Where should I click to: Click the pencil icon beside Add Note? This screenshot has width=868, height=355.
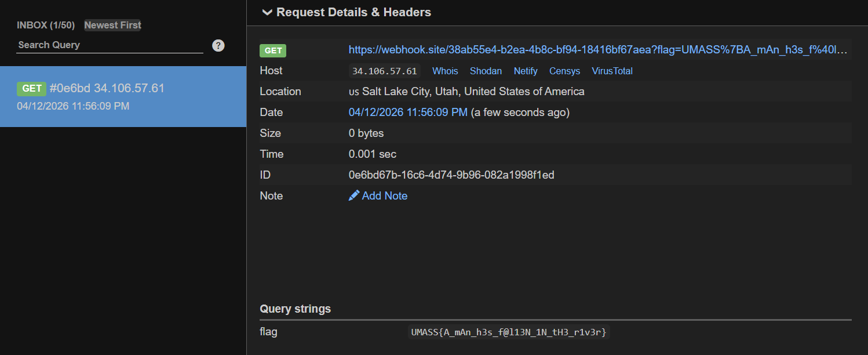tap(354, 196)
